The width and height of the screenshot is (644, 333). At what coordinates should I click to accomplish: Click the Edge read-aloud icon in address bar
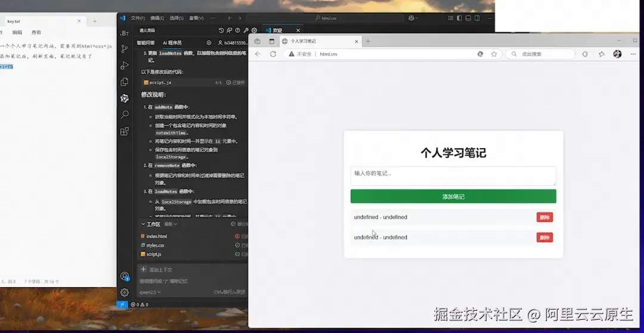click(479, 54)
